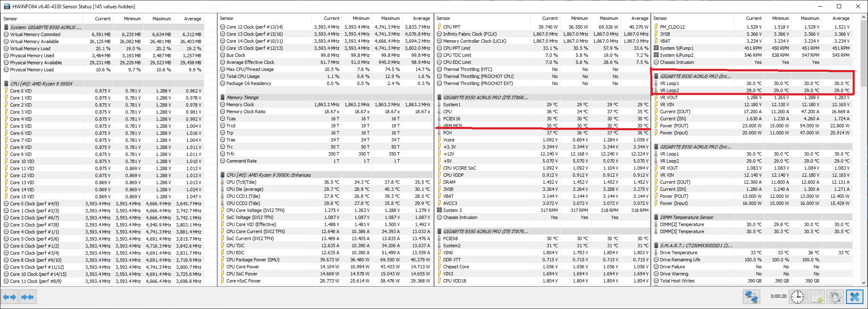Viewport: 868px width, 309px height.
Task: Click the thermometer icon beside Drive Temperature
Action: pyautogui.click(x=656, y=253)
